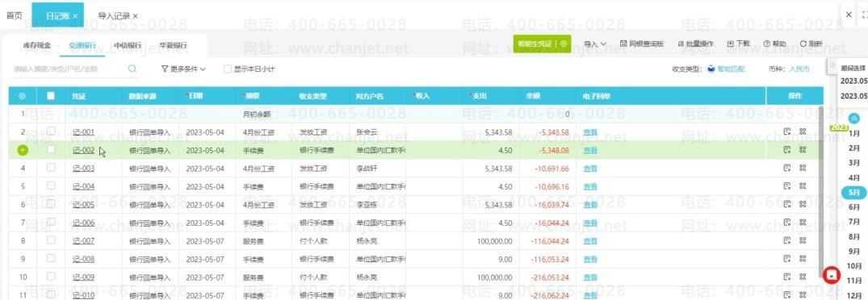Click grid icon in 记-001 row

point(803,132)
